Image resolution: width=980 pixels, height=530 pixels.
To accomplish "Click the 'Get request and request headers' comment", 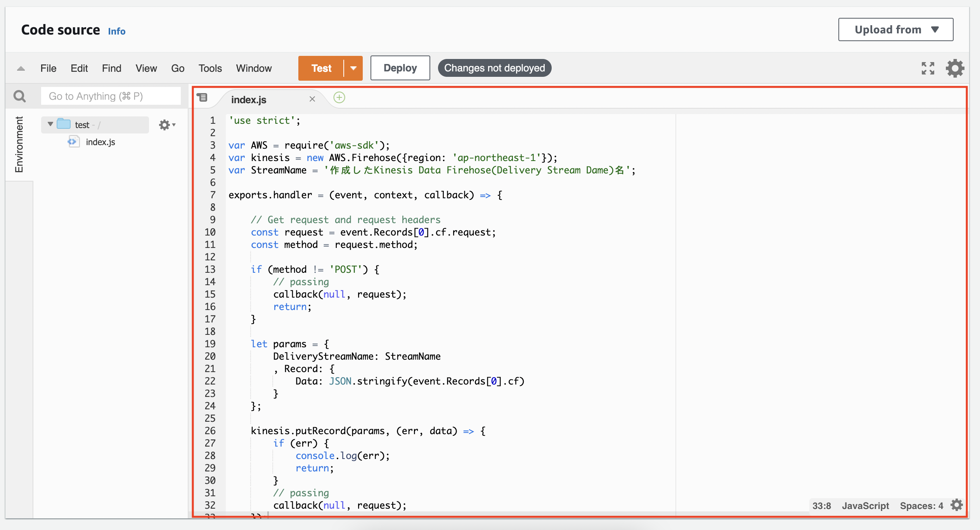I will [346, 220].
